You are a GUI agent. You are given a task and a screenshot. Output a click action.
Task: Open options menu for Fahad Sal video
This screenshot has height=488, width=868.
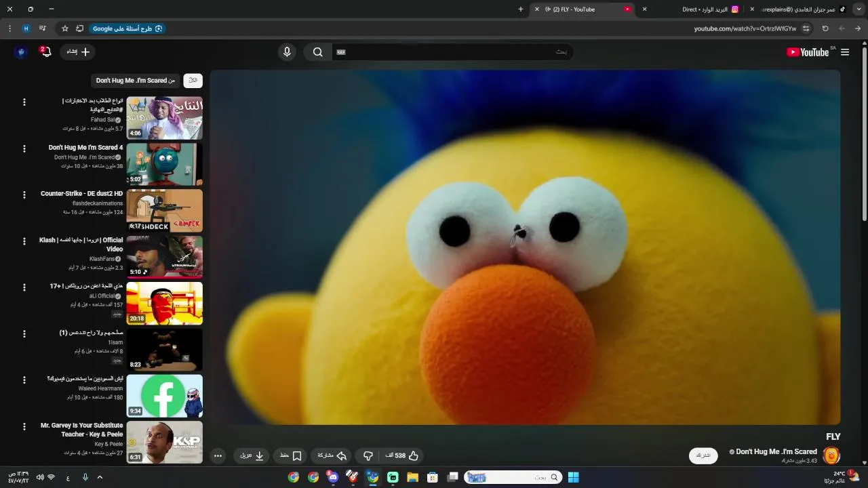(24, 102)
